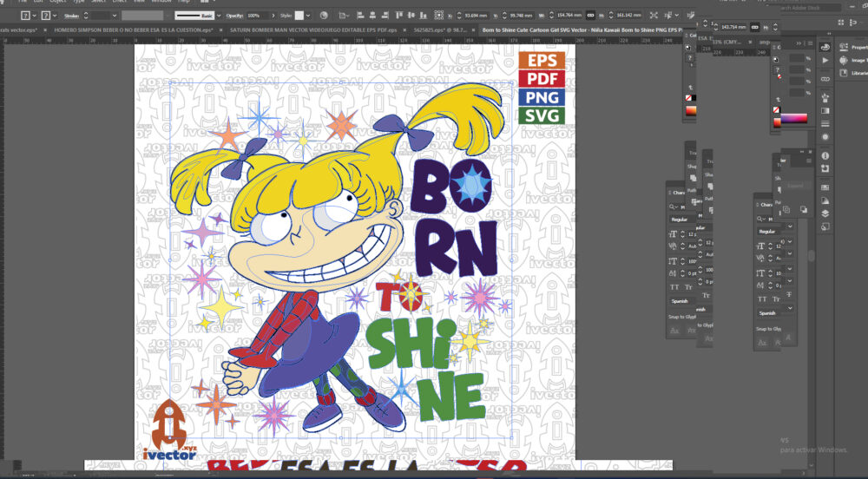Expand the Opacity slider arrow
The image size is (868, 479).
pyautogui.click(x=273, y=16)
